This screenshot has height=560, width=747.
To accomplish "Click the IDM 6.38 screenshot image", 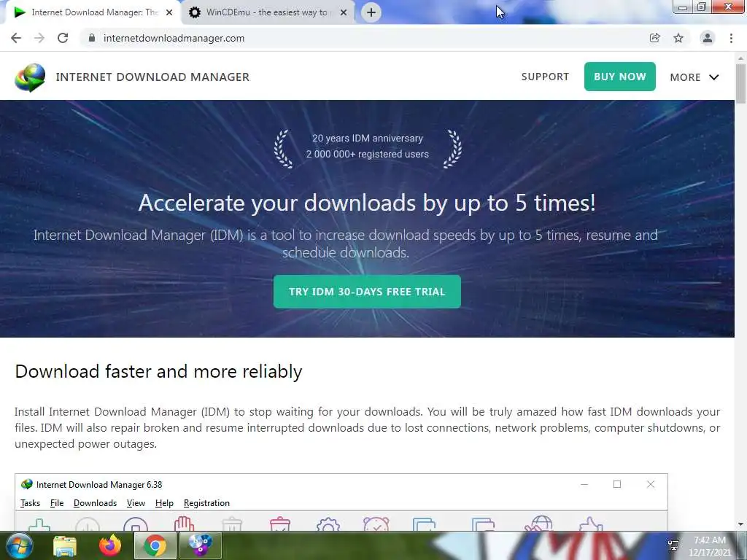I will (341, 502).
